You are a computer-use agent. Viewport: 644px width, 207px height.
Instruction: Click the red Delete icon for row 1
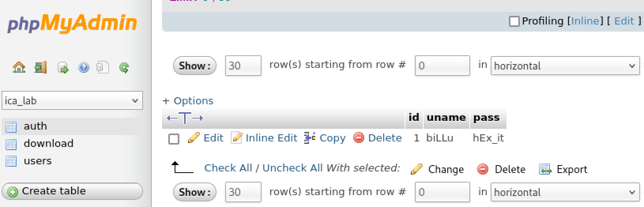point(358,138)
